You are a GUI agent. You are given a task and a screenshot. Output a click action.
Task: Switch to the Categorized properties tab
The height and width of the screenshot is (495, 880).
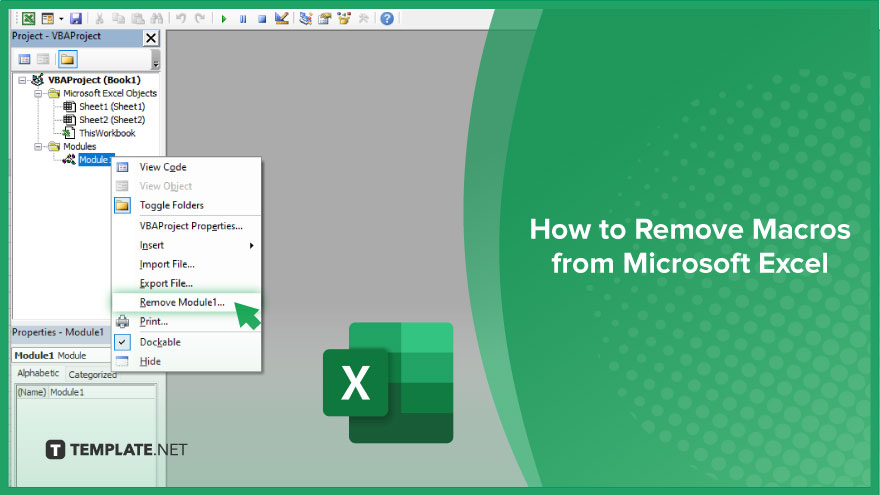pyautogui.click(x=93, y=374)
